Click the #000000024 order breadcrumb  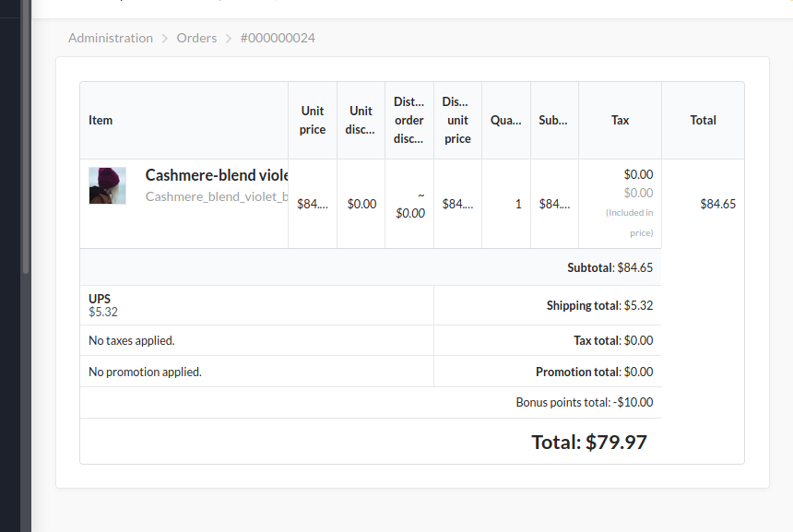(278, 38)
